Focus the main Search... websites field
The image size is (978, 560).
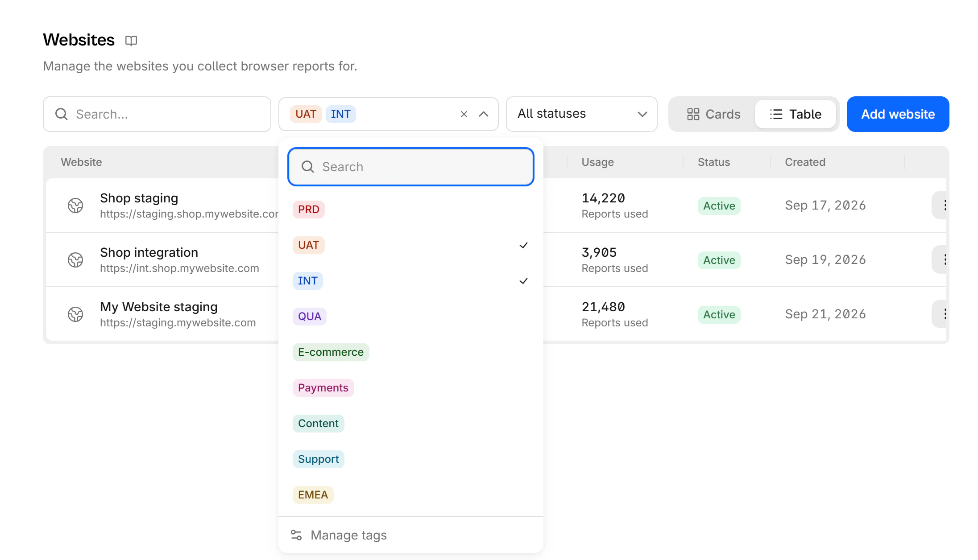click(x=157, y=114)
